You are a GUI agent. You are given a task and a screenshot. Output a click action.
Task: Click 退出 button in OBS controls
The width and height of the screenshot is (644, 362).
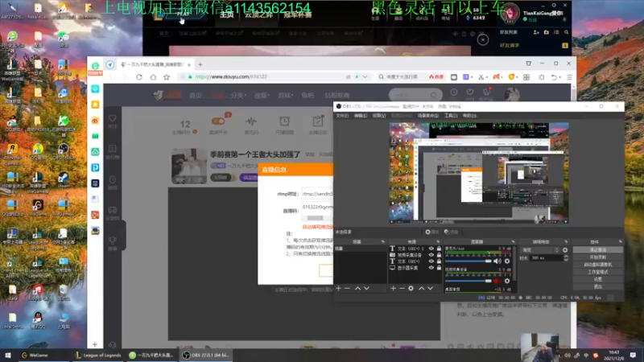click(x=597, y=286)
